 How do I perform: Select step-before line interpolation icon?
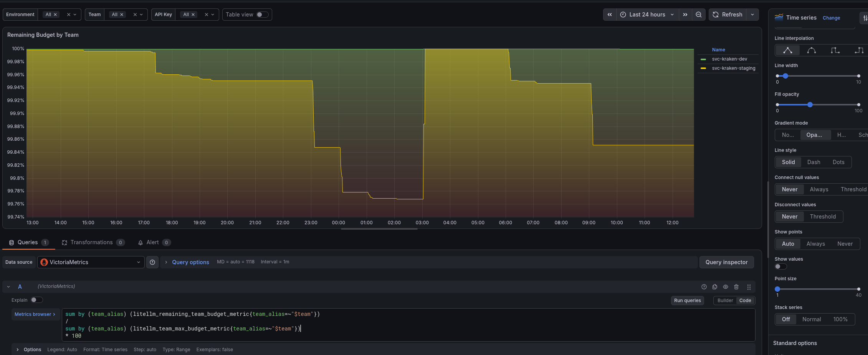pos(835,50)
